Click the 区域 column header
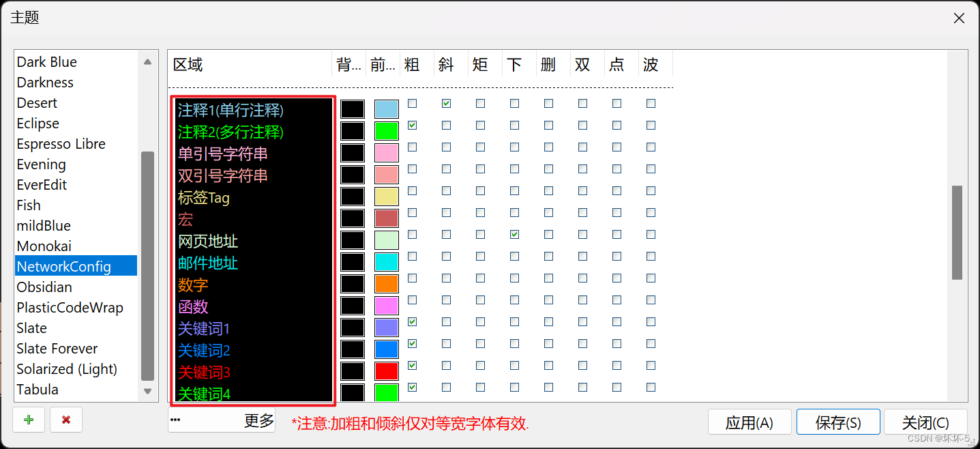The height and width of the screenshot is (449, 980). tap(250, 65)
